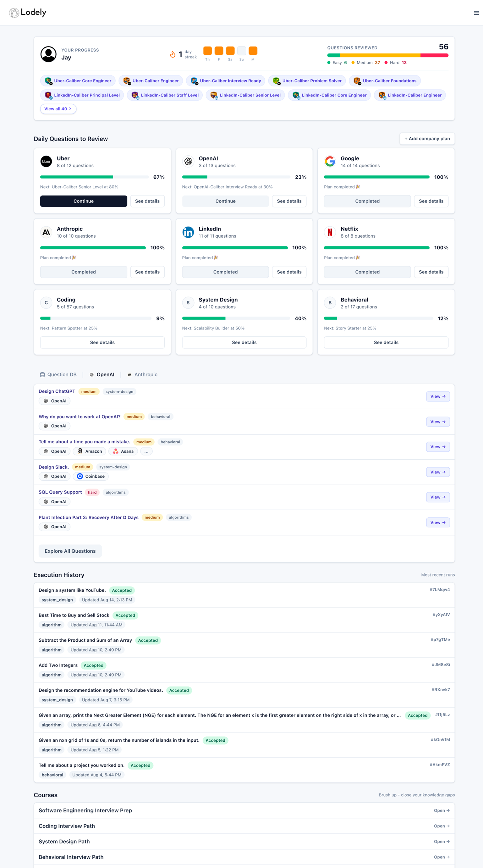Click the Uber-Caliber Engineer badge icon
Image resolution: width=483 pixels, height=868 pixels.
[x=127, y=81]
